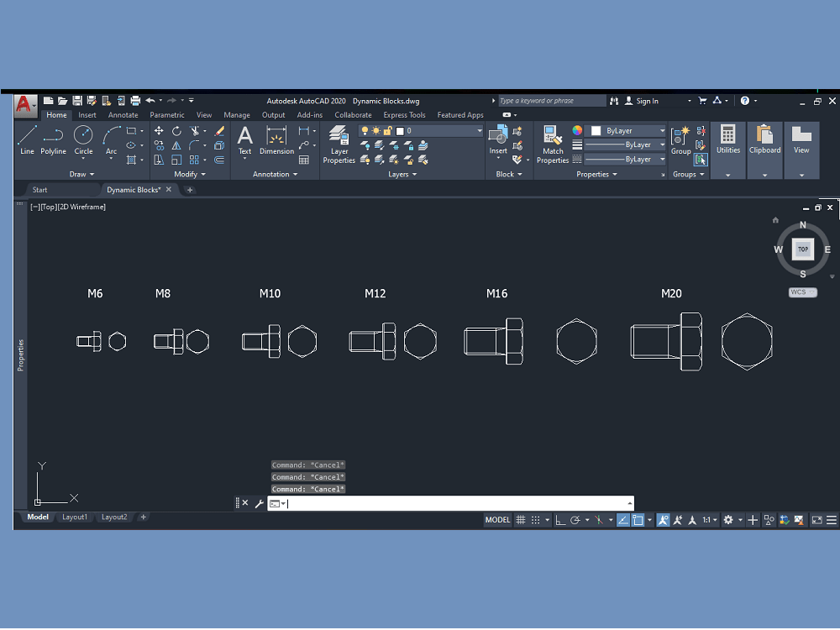Select the Circle tool

[x=83, y=135]
